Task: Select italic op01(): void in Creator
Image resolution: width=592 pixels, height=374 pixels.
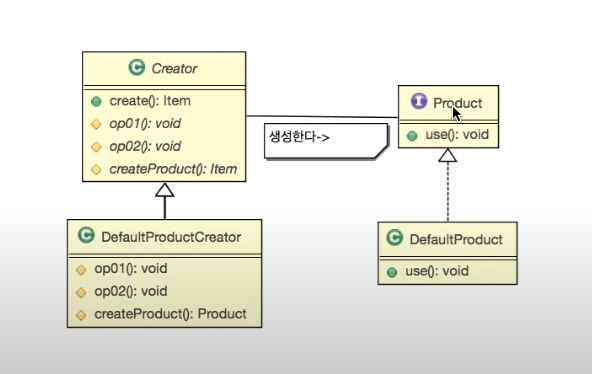Action: pyautogui.click(x=145, y=123)
